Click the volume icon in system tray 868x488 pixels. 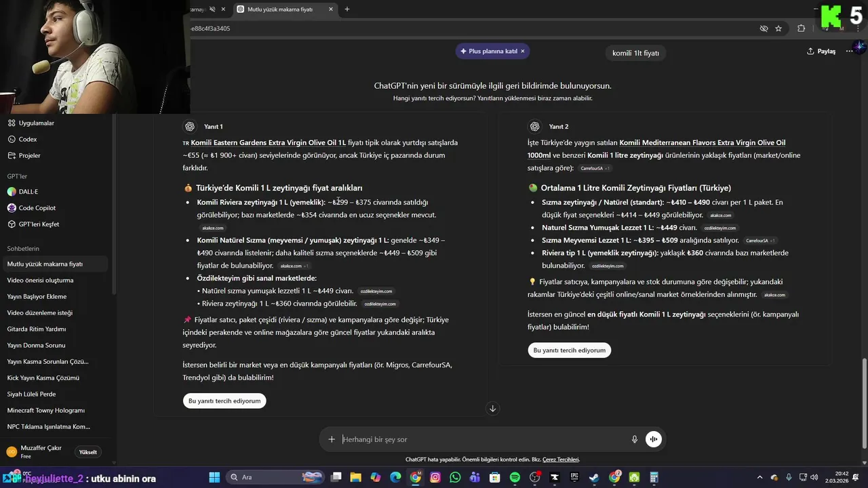(814, 478)
